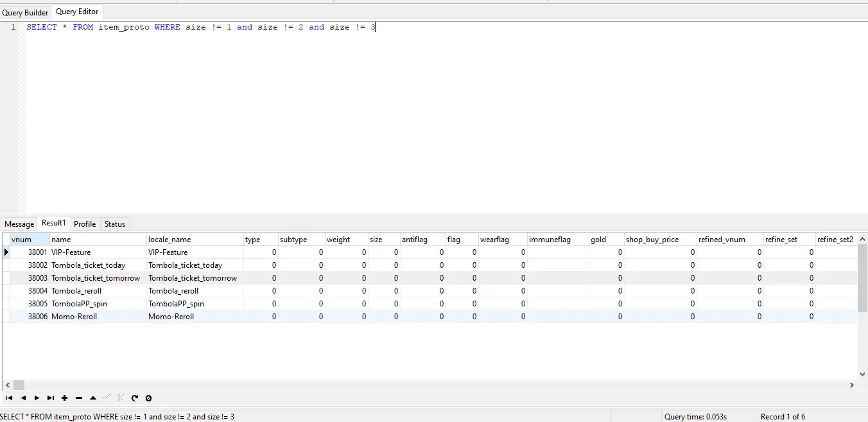
Task: Select the name cell VIP-Feature
Action: (98, 252)
